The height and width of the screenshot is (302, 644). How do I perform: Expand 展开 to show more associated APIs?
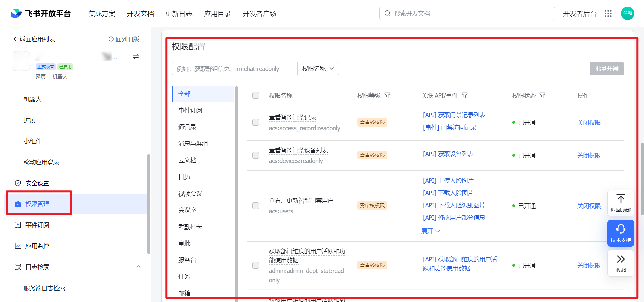click(x=431, y=231)
